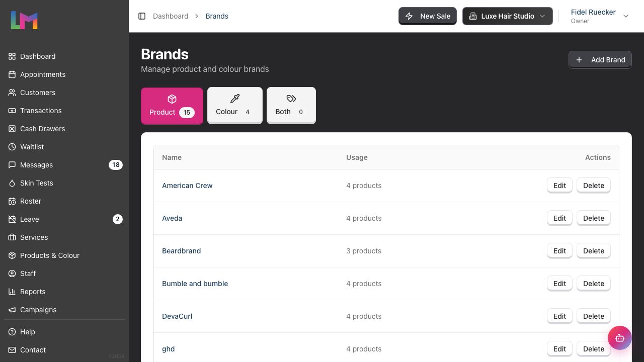This screenshot has height=362, width=644.
Task: Edit the Beardbrand brand
Action: [x=559, y=251]
